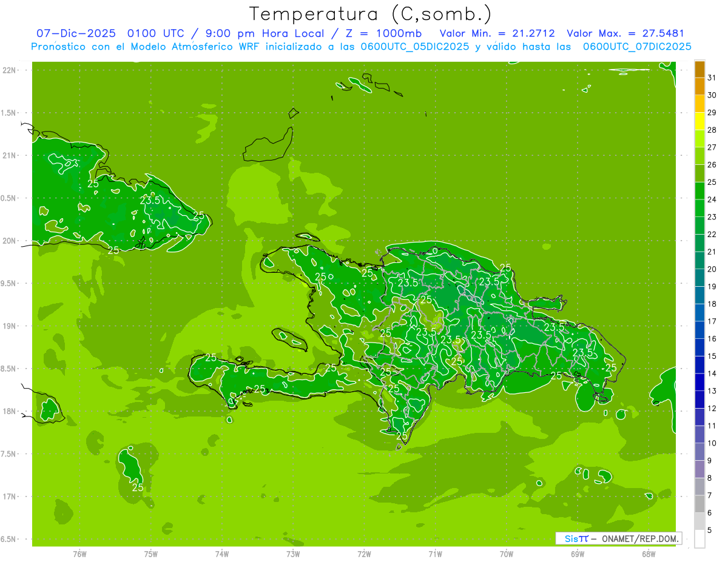
Task: Click the color bar label "5"
Action: [x=710, y=530]
